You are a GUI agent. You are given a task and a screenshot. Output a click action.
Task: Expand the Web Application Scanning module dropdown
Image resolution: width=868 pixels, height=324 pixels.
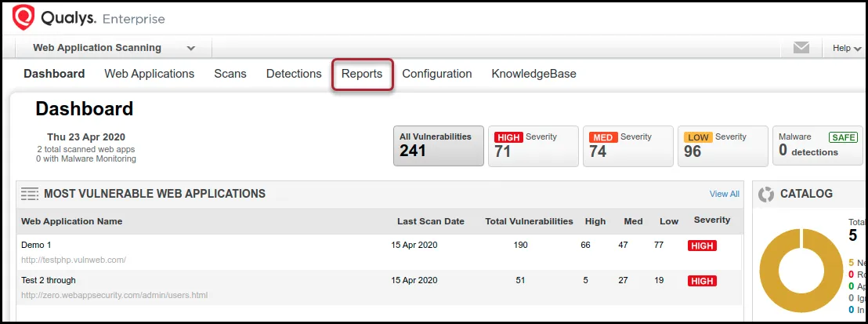(114, 48)
